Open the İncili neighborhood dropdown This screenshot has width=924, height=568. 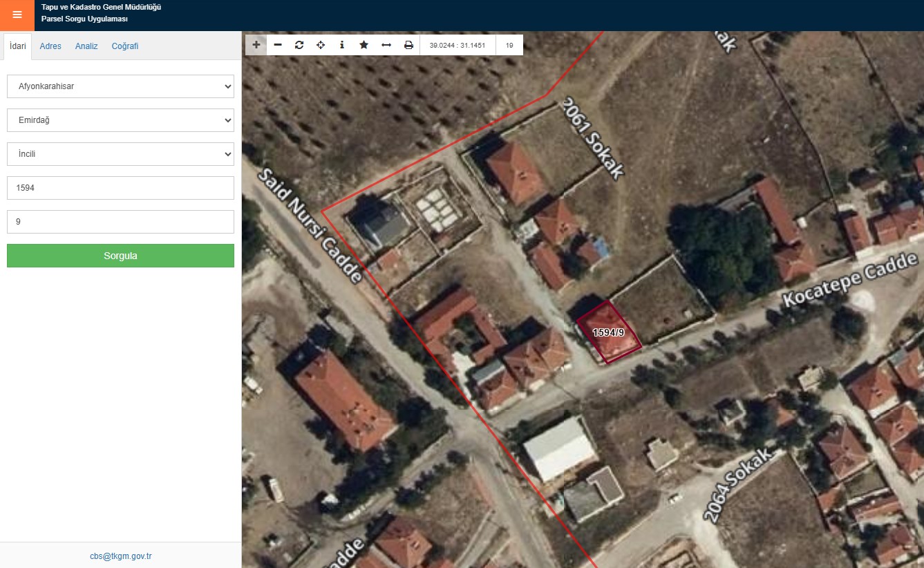(120, 154)
